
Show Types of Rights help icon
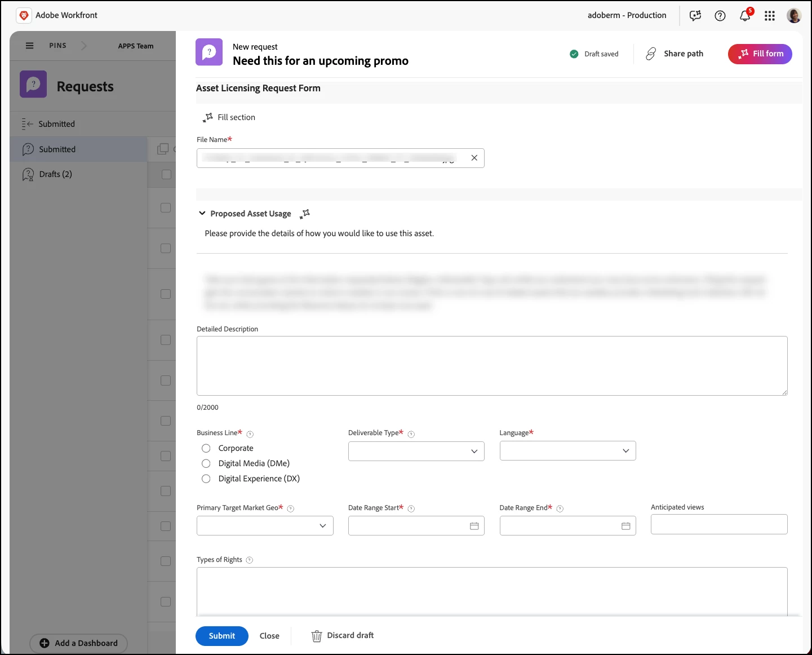(x=250, y=560)
